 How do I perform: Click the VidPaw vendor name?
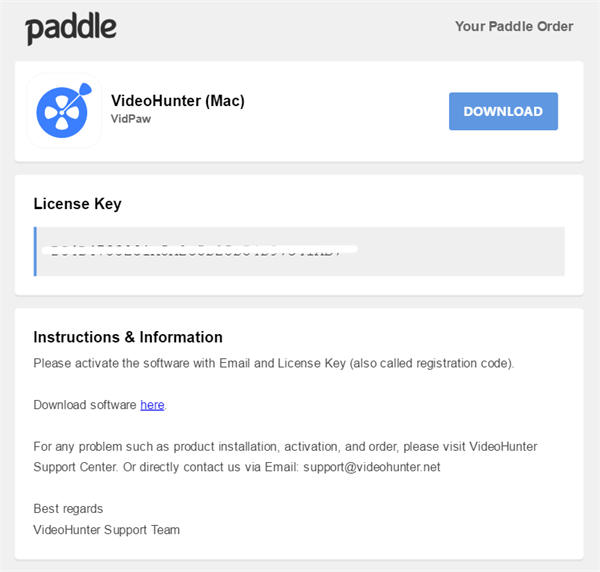131,119
